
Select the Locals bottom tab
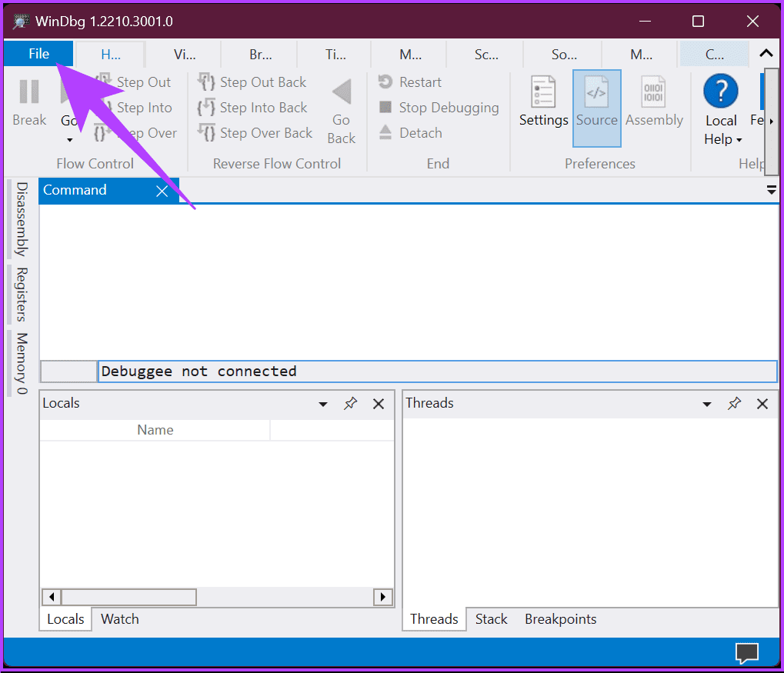coord(65,619)
